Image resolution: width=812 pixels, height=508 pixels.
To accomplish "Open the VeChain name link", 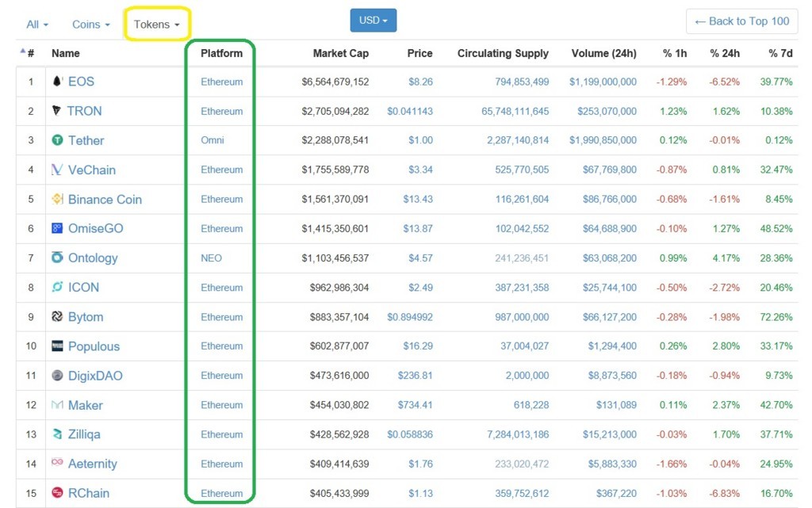I will [x=92, y=170].
